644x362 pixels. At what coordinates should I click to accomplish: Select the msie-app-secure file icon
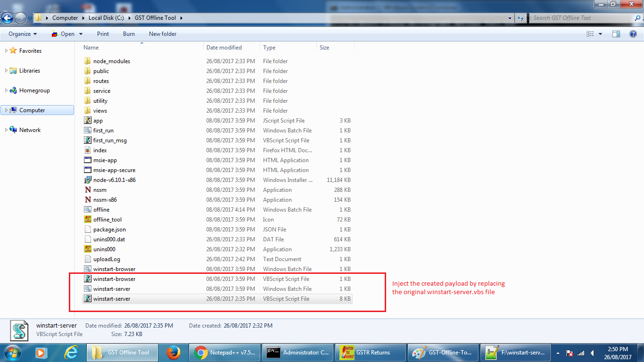pyautogui.click(x=87, y=170)
